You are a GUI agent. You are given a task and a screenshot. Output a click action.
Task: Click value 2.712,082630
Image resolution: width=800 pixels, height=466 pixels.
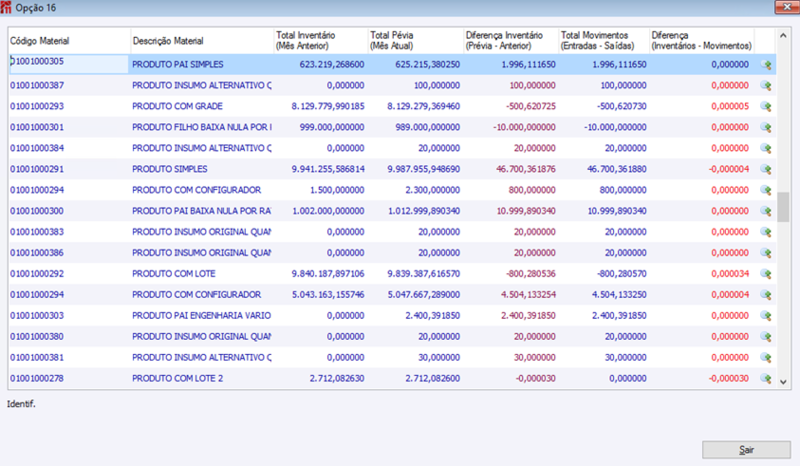337,378
